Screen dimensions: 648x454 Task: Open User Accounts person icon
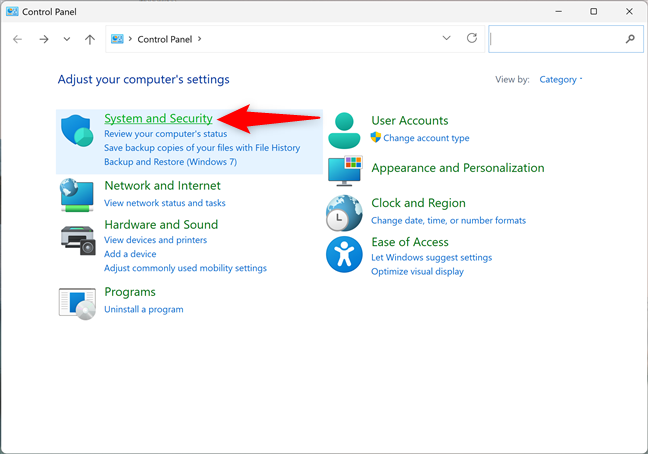[344, 130]
